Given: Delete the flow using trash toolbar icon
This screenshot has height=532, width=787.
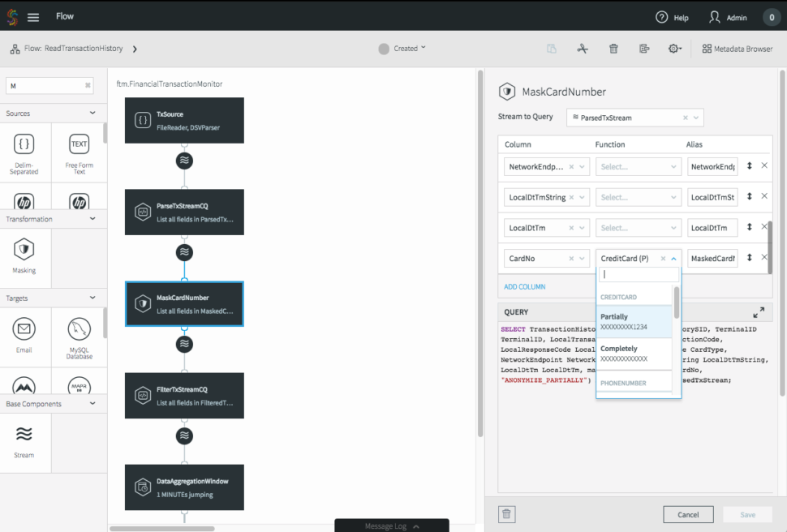Looking at the screenshot, I should [613, 48].
